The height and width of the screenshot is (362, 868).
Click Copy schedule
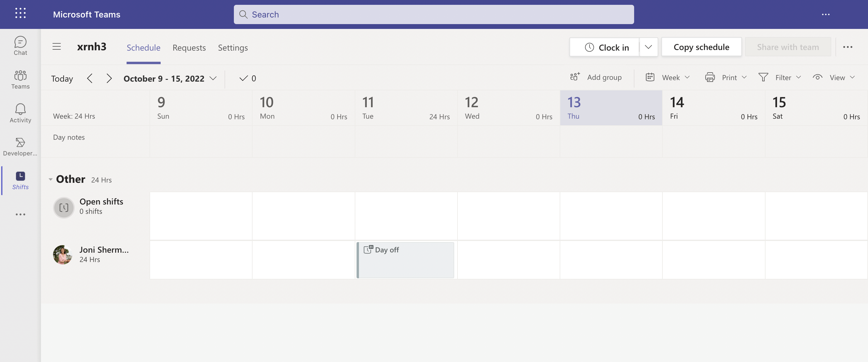click(701, 47)
